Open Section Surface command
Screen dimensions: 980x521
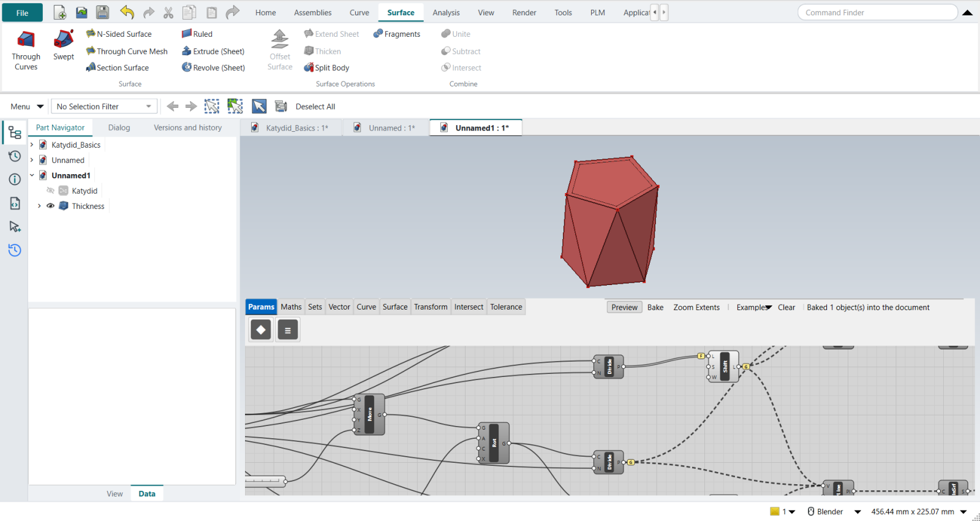pos(118,67)
